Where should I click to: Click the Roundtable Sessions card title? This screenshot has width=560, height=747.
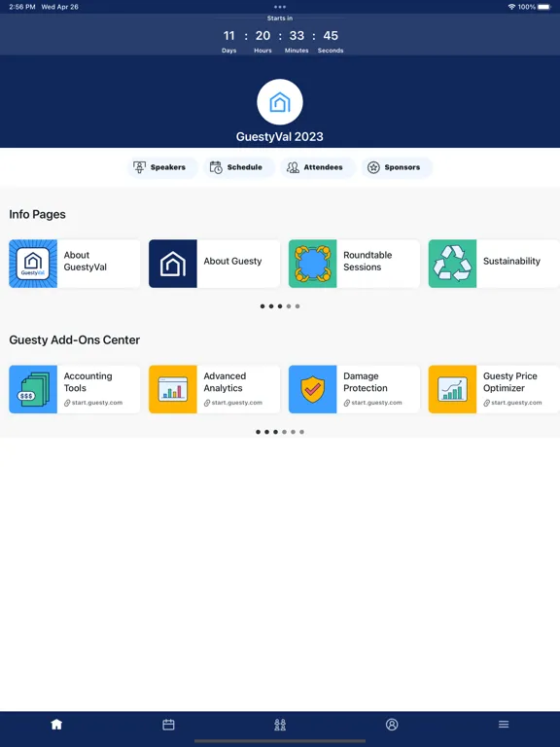click(x=367, y=261)
